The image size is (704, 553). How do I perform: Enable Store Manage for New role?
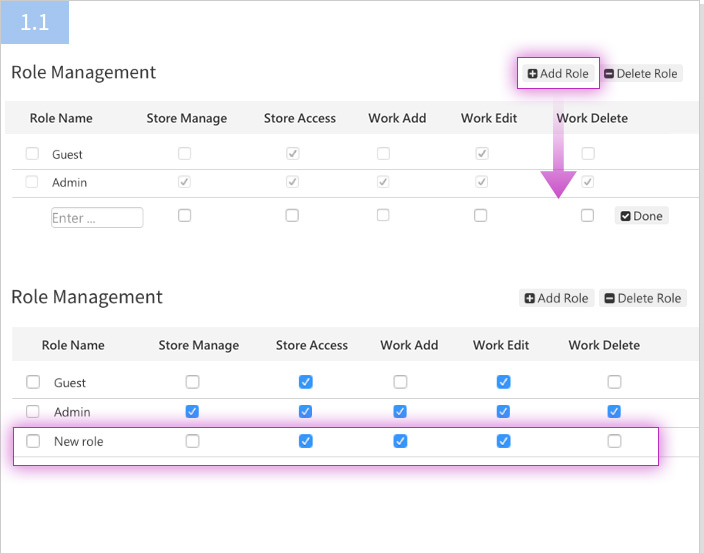pyautogui.click(x=192, y=441)
